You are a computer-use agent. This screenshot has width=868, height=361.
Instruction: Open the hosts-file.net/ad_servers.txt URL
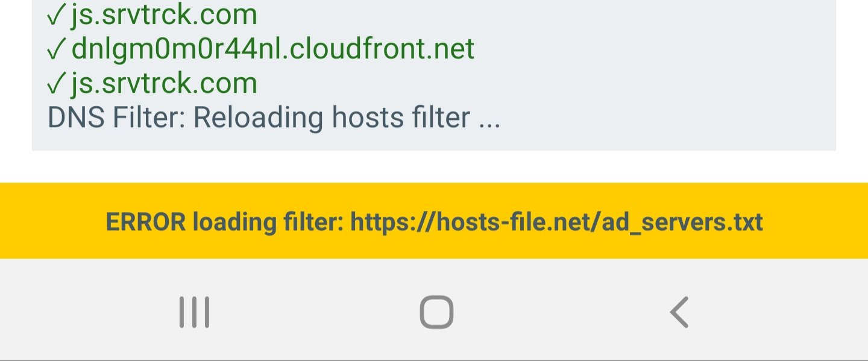coord(557,222)
